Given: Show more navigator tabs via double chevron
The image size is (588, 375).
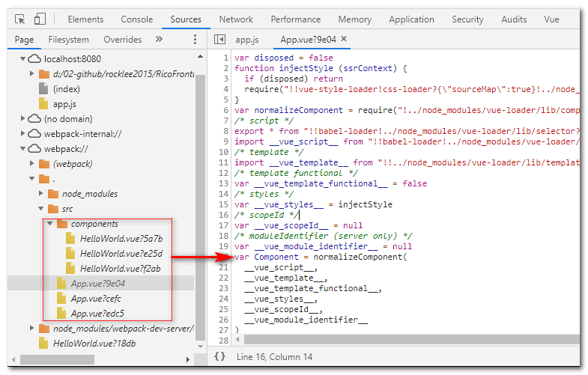Looking at the screenshot, I should (159, 39).
